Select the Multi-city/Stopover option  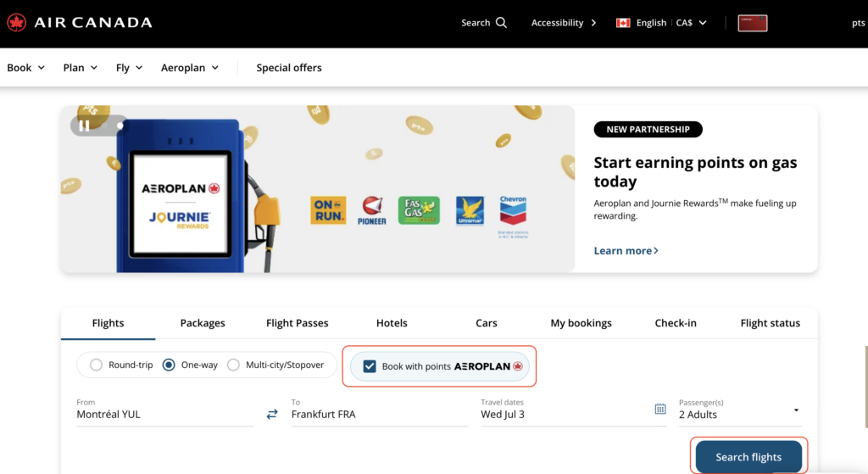click(x=233, y=365)
